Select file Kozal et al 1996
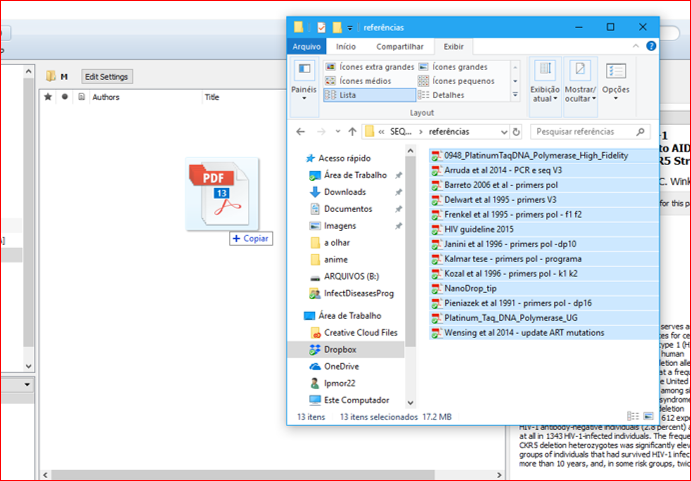This screenshot has height=481, width=691. [x=511, y=274]
